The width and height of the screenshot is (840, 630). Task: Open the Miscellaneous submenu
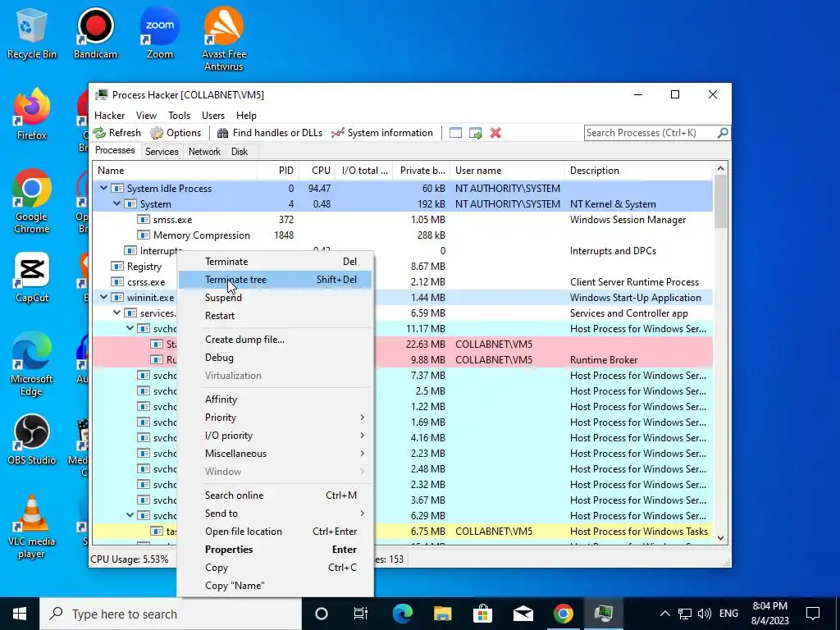click(276, 453)
